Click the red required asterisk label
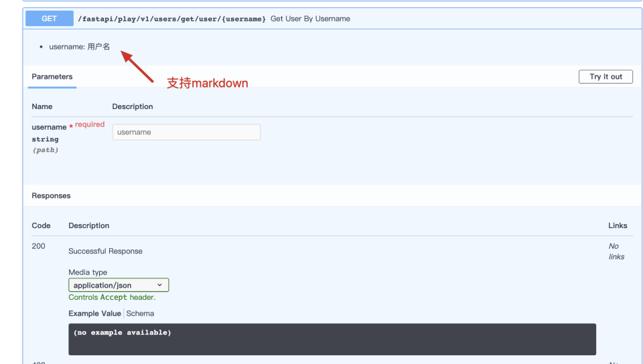 (x=87, y=124)
